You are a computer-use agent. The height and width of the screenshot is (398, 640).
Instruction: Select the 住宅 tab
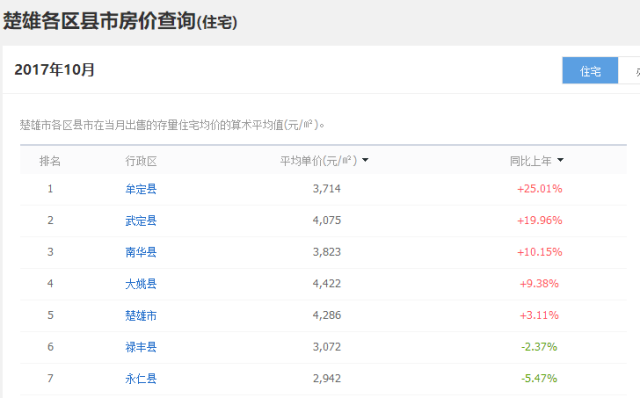(x=590, y=71)
